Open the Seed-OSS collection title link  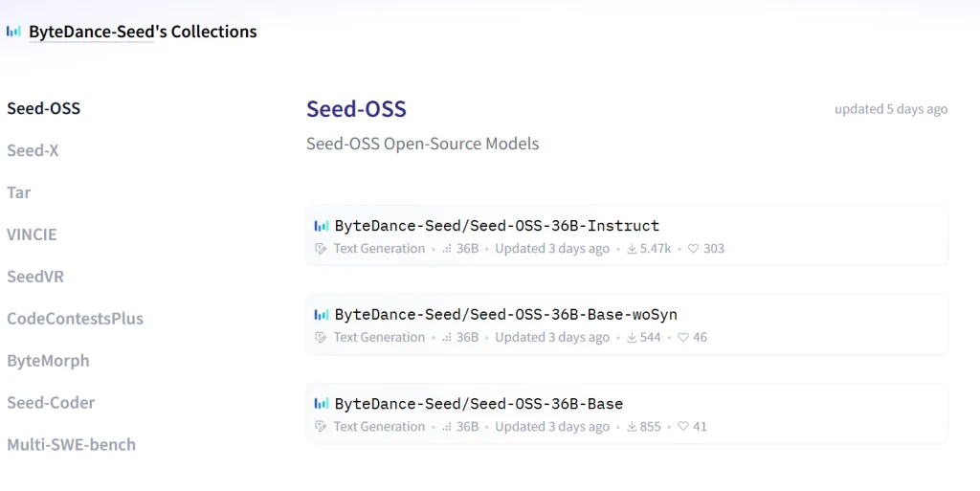point(356,109)
